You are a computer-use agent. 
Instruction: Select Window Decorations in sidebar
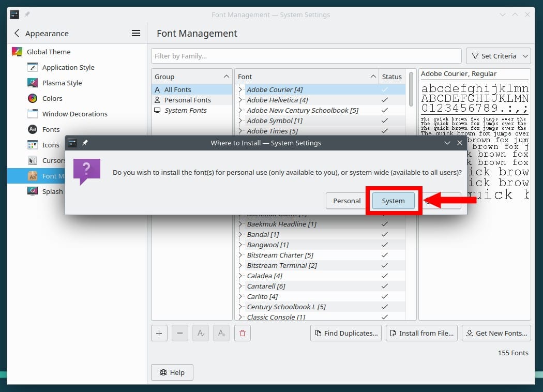coord(74,114)
